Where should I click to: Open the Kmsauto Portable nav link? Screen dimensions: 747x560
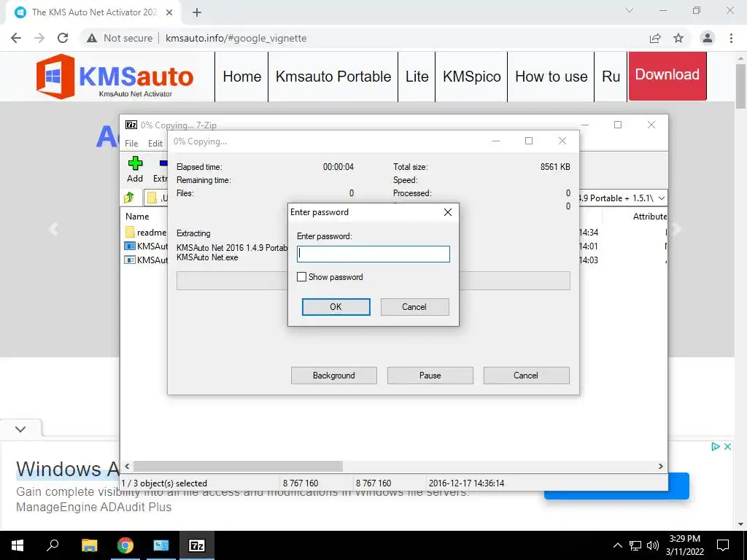coord(333,77)
